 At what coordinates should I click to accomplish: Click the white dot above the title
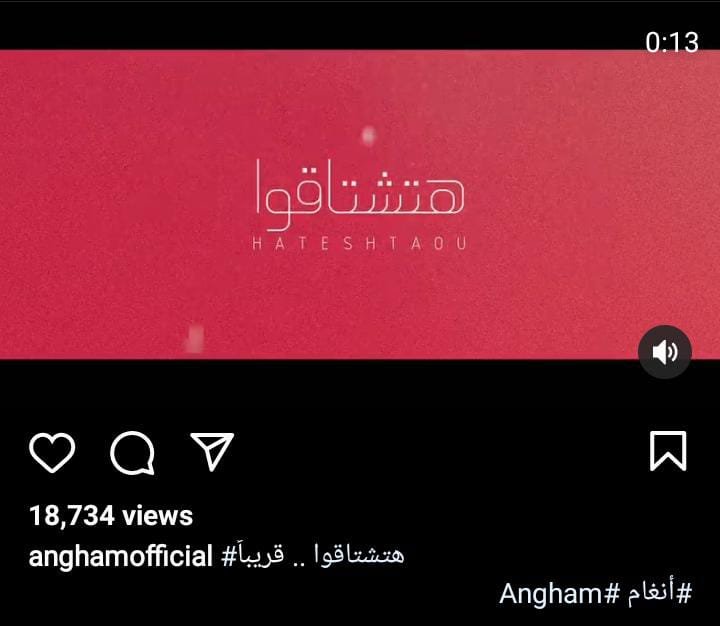point(369,136)
